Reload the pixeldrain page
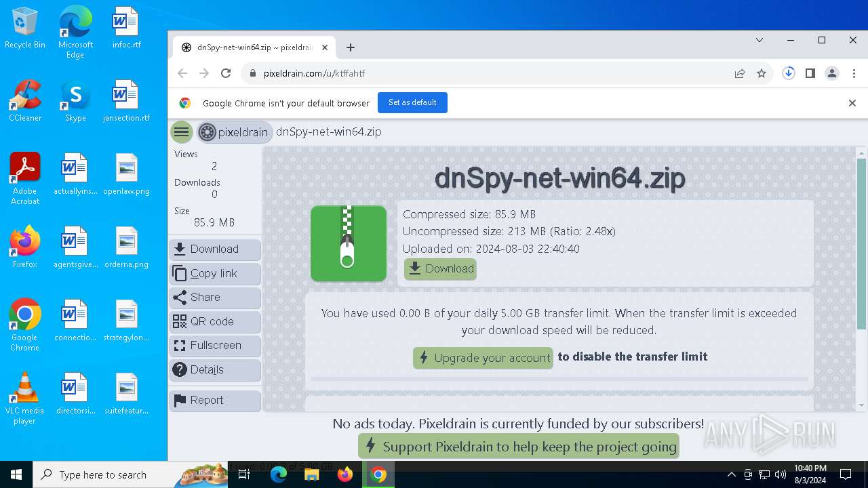Viewport: 868px width, 488px height. (226, 73)
